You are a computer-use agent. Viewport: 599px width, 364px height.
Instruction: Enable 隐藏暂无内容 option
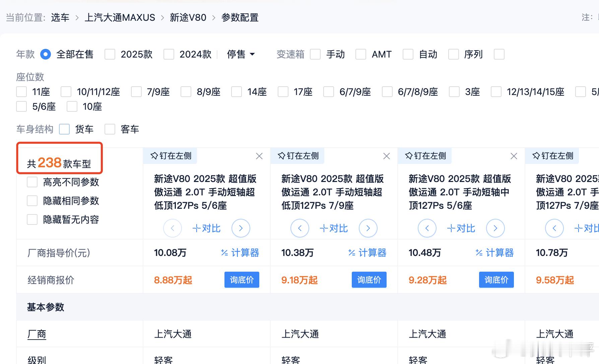click(x=32, y=219)
